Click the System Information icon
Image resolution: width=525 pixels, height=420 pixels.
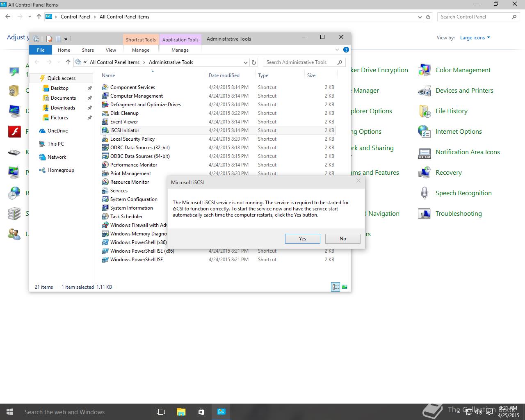click(x=105, y=208)
